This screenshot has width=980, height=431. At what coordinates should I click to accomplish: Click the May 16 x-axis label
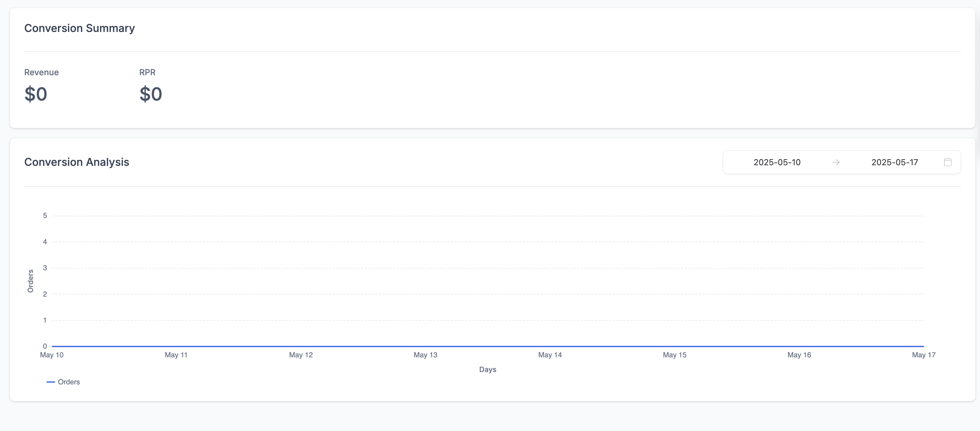pos(799,355)
